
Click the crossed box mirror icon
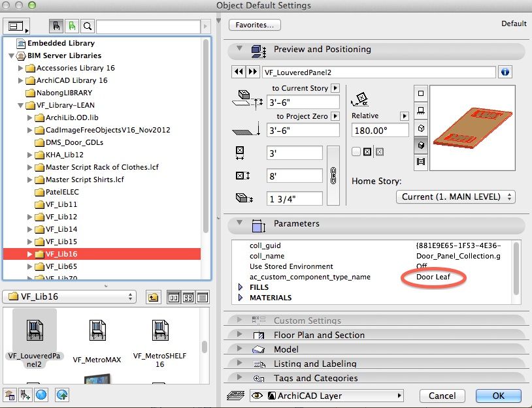click(x=367, y=151)
